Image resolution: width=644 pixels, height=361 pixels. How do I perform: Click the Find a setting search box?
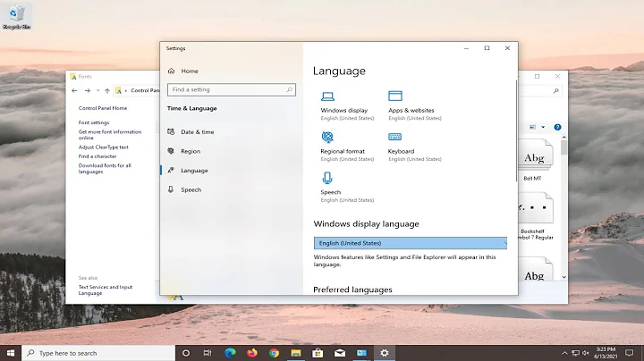tap(232, 89)
